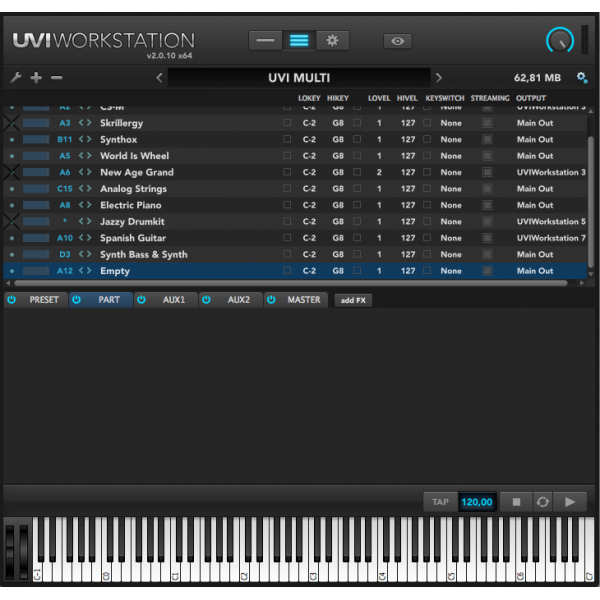Screen dimensions: 600x600
Task: Open the multi parts list view
Action: 299,41
